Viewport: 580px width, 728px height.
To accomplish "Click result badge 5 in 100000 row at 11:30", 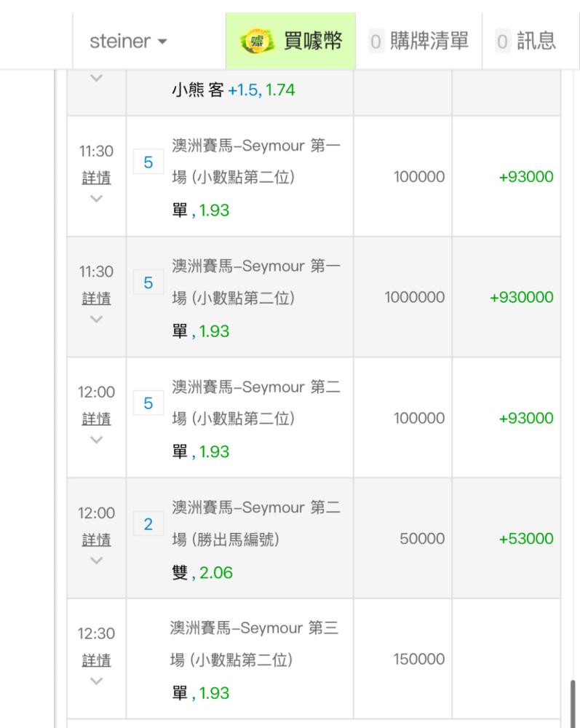I will click(x=148, y=162).
